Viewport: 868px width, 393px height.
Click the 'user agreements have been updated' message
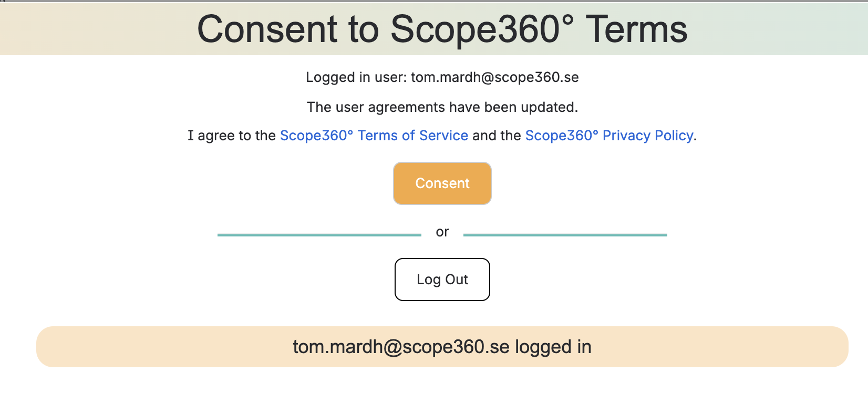click(x=442, y=107)
